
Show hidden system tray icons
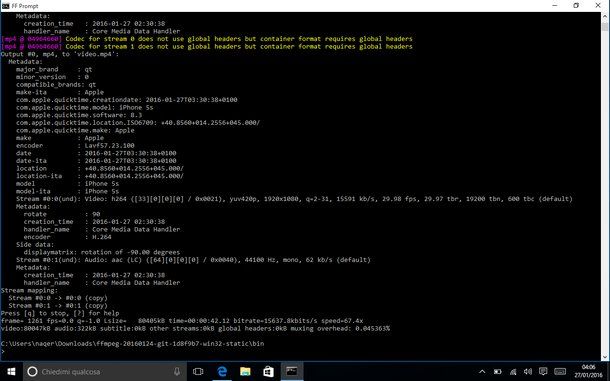[482, 372]
